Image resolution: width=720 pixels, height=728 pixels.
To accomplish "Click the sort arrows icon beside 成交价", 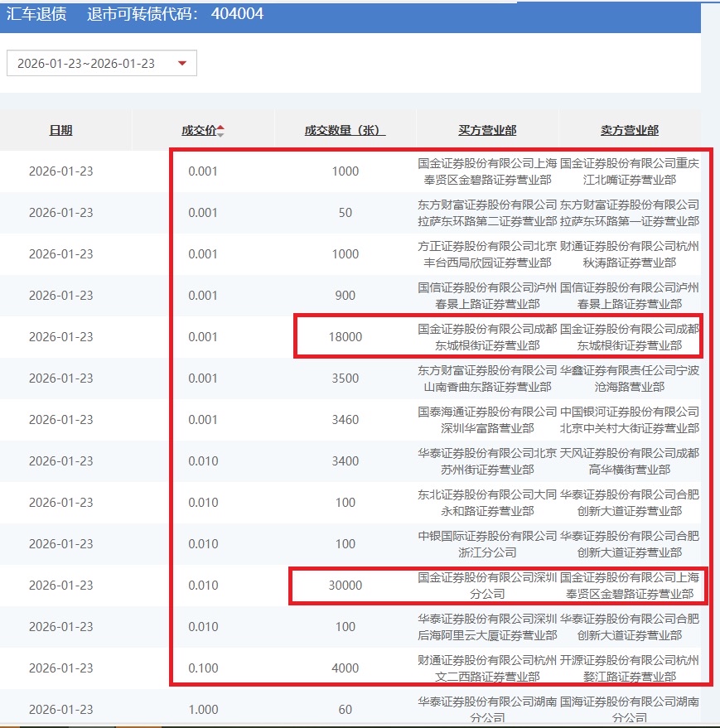I will 220,131.
